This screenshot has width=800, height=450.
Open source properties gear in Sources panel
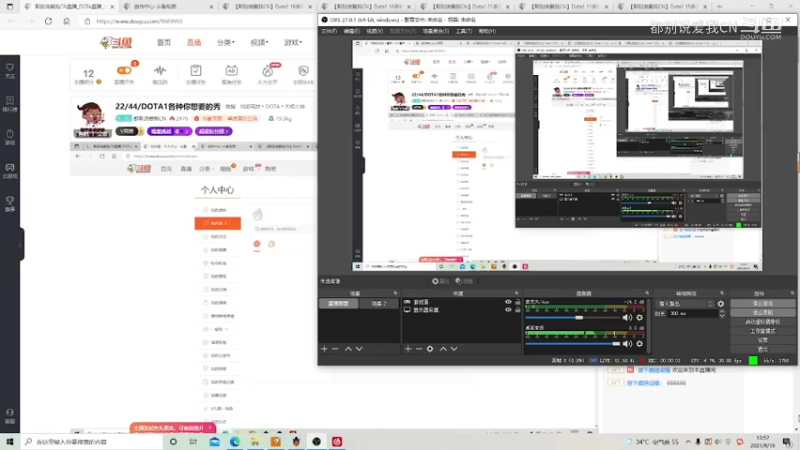pyautogui.click(x=430, y=349)
